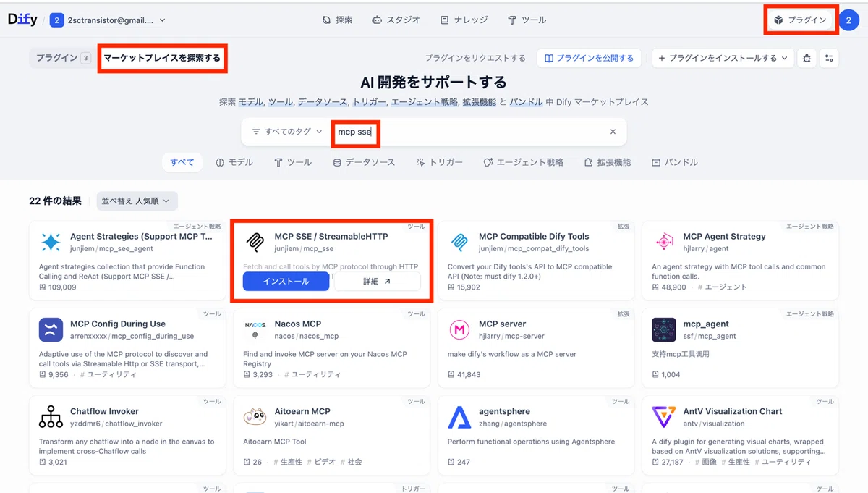Image resolution: width=868 pixels, height=493 pixels.
Task: Click the プラグイン header button
Action: pyautogui.click(x=800, y=20)
